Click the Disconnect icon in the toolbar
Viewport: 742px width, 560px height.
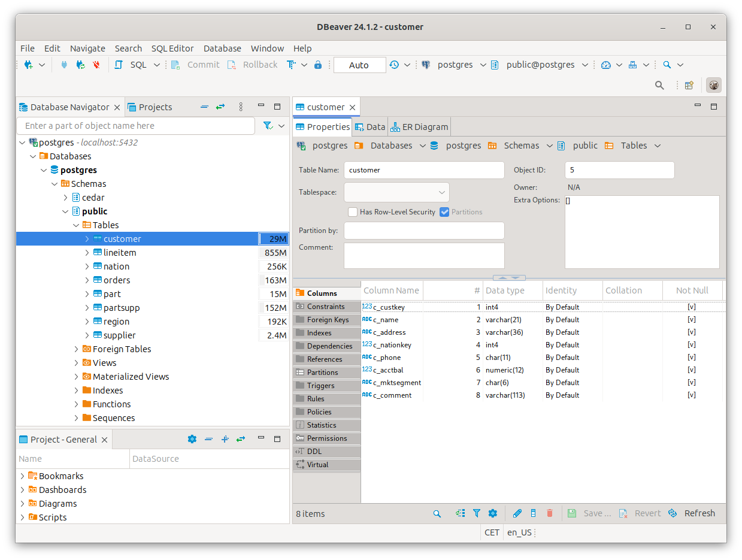(x=96, y=65)
